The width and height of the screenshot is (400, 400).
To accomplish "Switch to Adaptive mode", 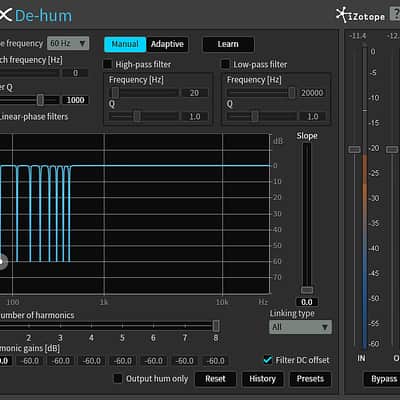I will (x=167, y=44).
